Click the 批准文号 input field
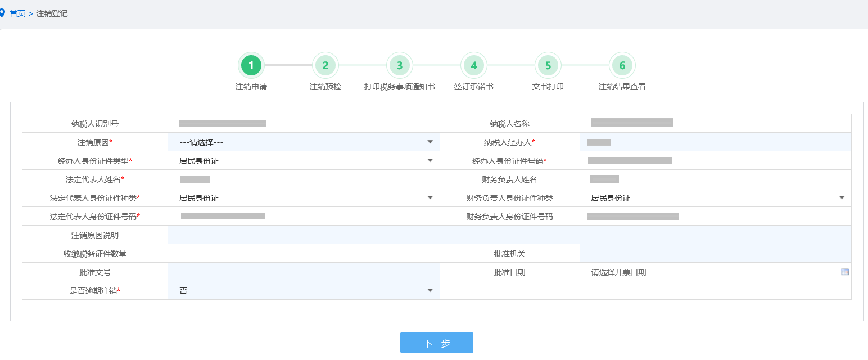 coord(304,272)
